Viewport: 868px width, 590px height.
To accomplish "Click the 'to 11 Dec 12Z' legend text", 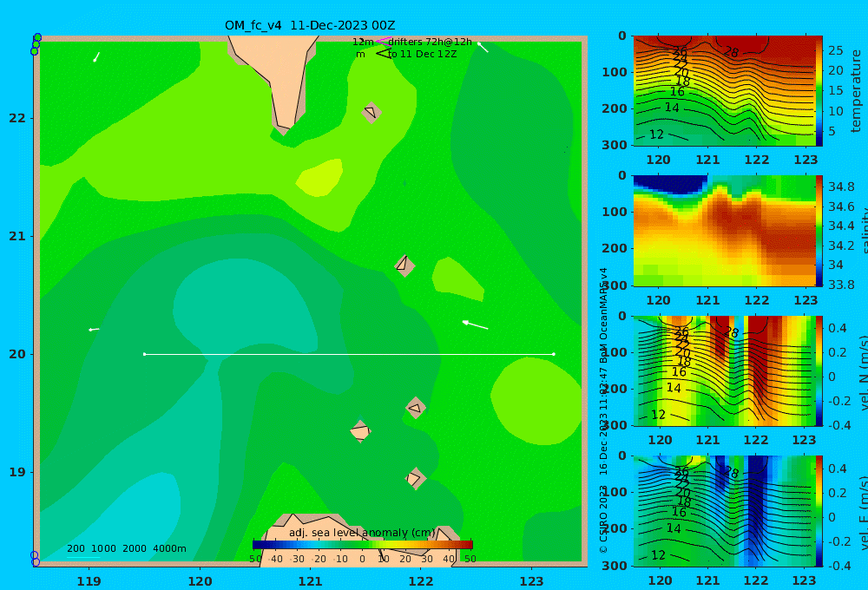I will point(423,55).
